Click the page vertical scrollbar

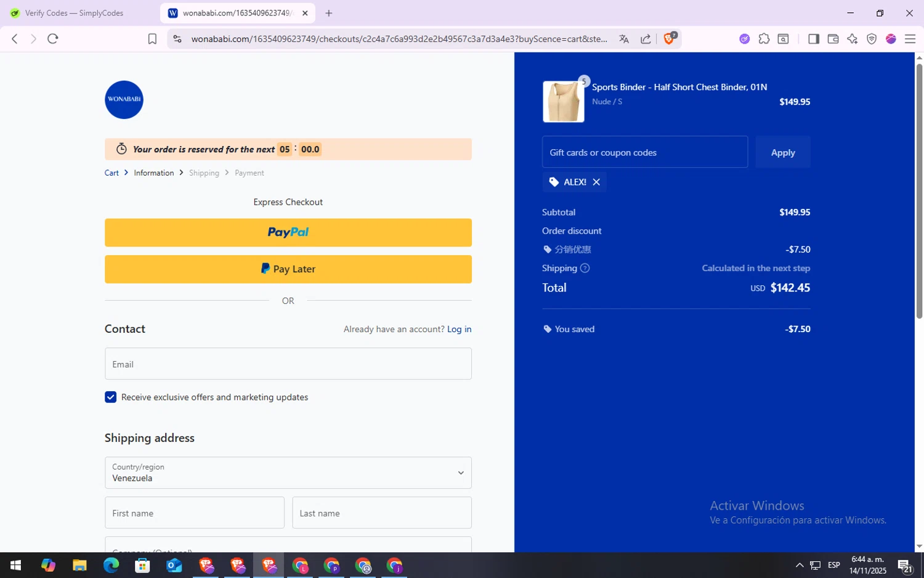pyautogui.click(x=919, y=191)
